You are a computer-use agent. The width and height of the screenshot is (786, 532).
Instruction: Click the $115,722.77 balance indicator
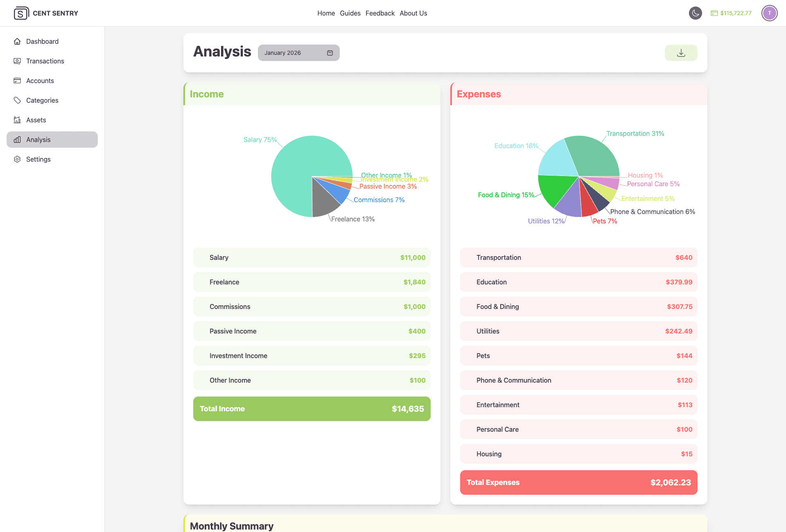click(x=731, y=13)
